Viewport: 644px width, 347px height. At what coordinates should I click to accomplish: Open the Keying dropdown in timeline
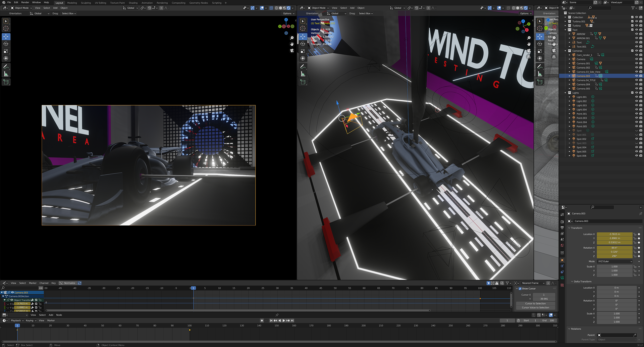[x=31, y=320]
